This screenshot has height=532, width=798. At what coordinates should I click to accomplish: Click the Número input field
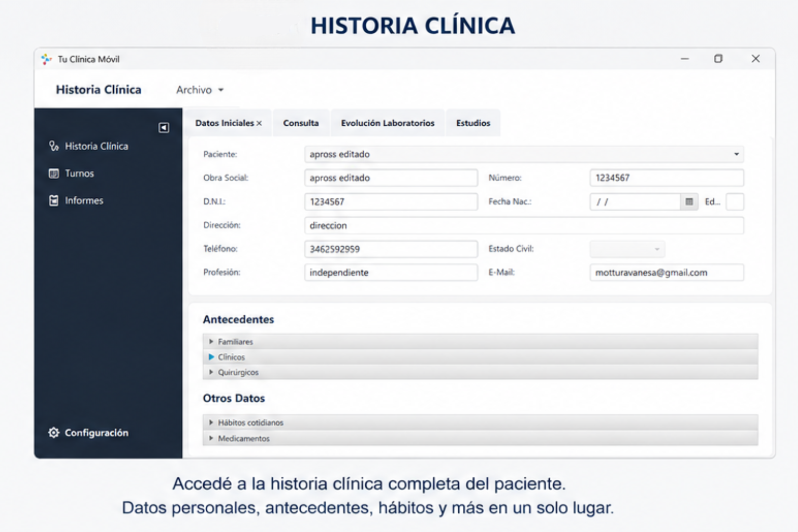pyautogui.click(x=667, y=178)
